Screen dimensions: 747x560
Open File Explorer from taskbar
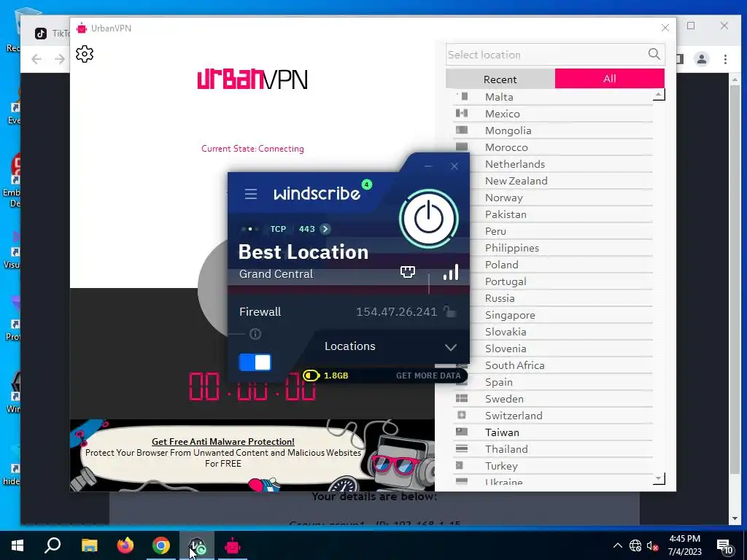coord(89,545)
